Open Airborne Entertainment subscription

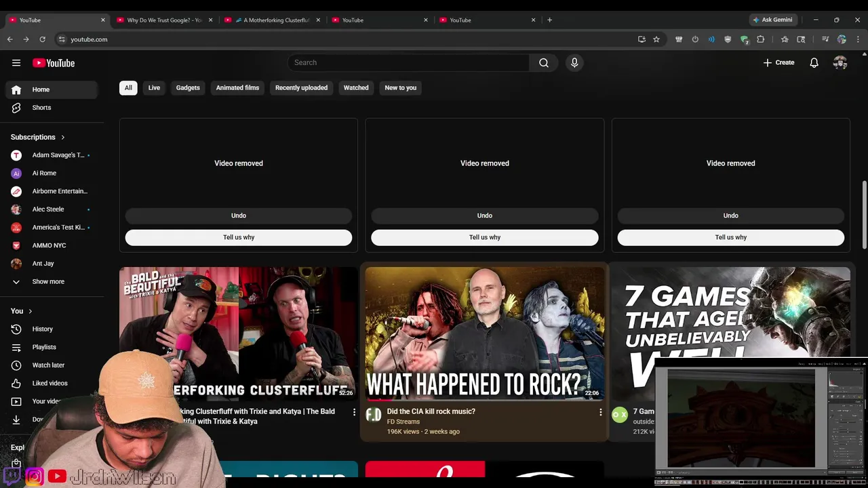52,191
